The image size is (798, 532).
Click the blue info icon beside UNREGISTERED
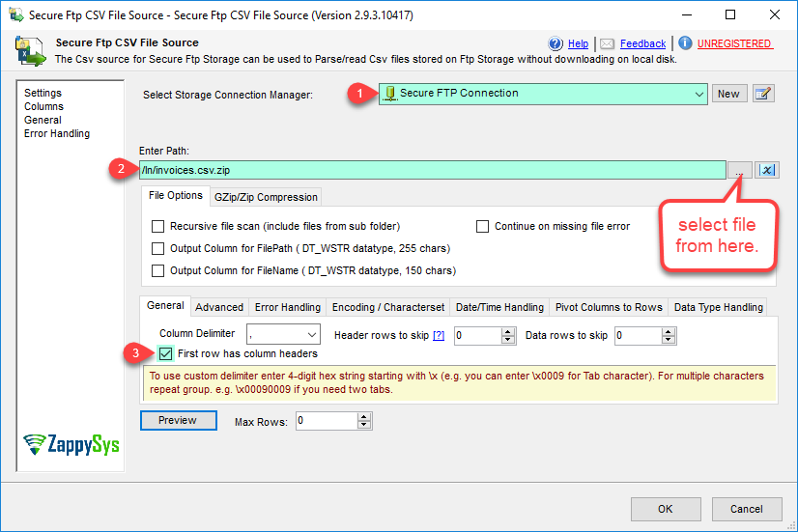tap(685, 43)
